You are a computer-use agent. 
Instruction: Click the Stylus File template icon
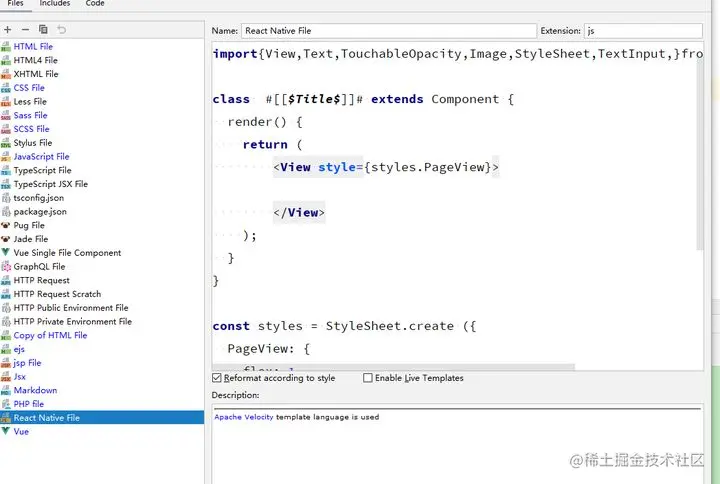tap(6, 143)
